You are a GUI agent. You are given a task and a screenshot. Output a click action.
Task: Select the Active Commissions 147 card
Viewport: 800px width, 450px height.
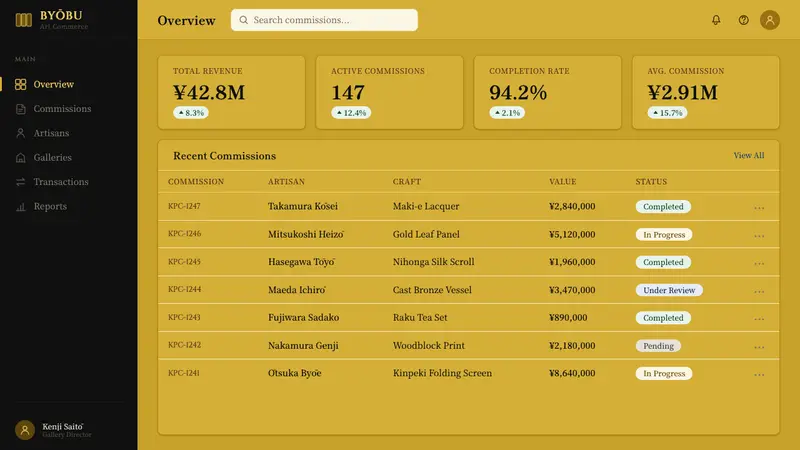[x=390, y=92]
